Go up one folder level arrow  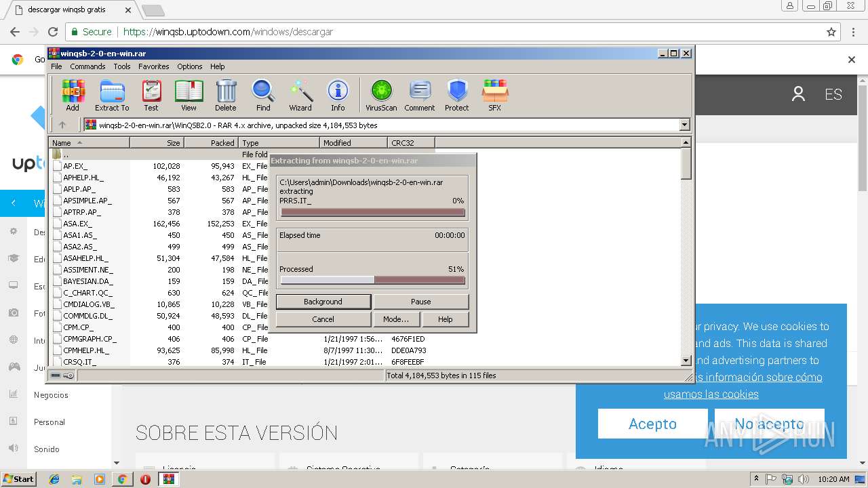[x=62, y=125]
